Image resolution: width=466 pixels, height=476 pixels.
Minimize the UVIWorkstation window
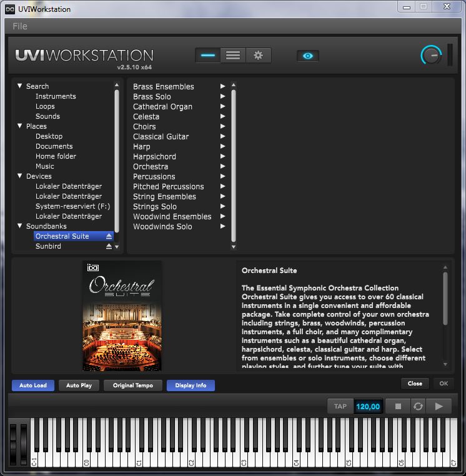(407, 7)
